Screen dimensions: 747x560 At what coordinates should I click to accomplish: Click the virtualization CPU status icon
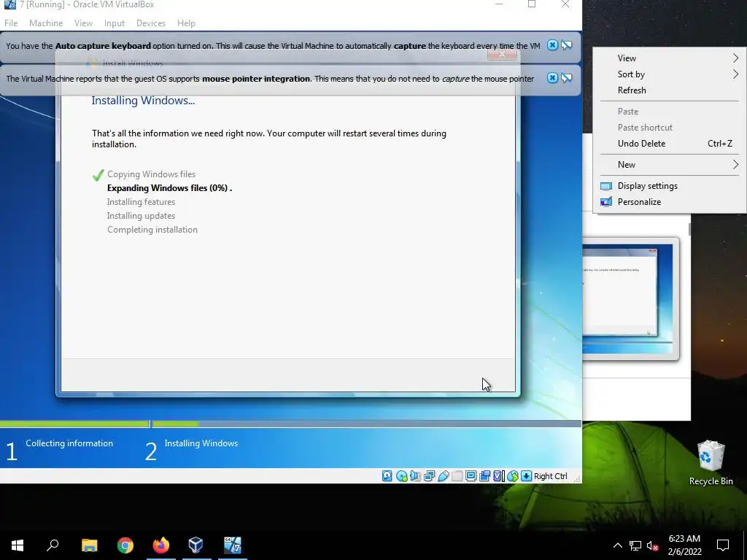pos(498,475)
